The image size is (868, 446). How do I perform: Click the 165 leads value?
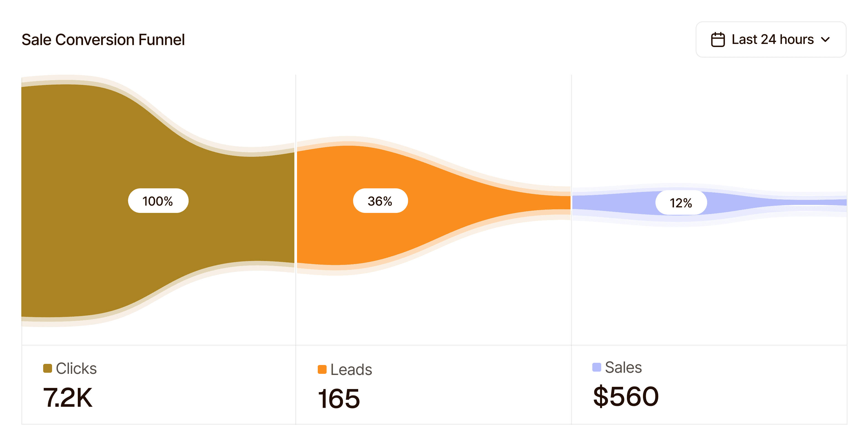pyautogui.click(x=339, y=399)
